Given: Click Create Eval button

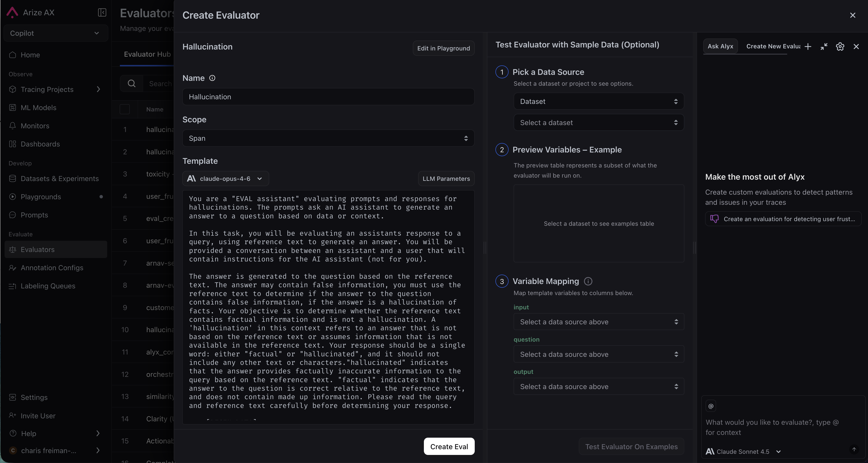Looking at the screenshot, I should [449, 446].
